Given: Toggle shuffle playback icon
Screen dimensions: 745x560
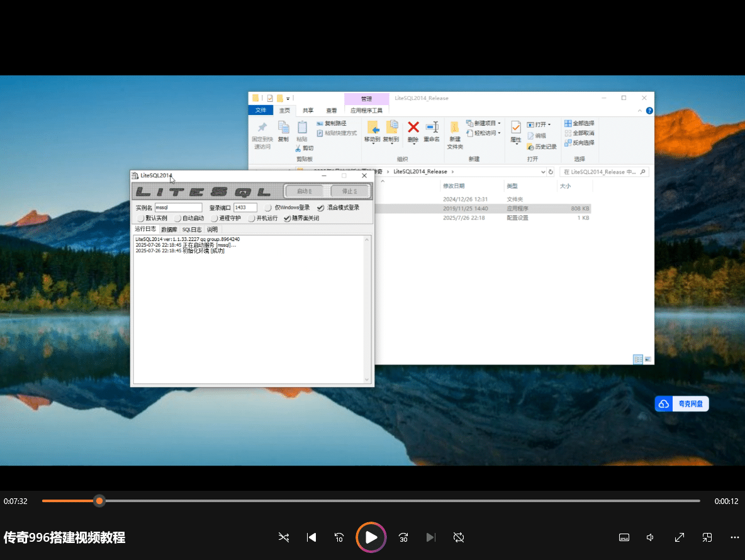Looking at the screenshot, I should click(x=284, y=537).
